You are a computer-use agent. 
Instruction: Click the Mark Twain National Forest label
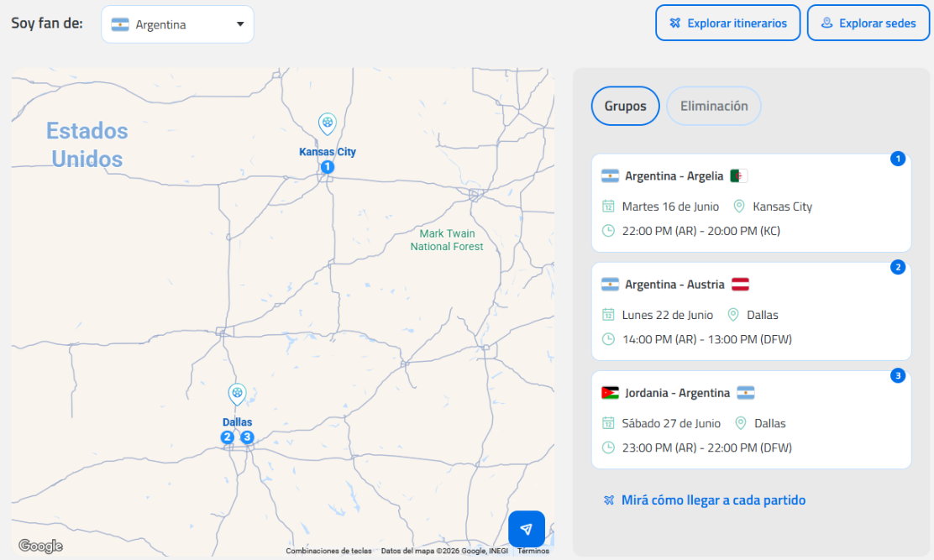pos(447,240)
